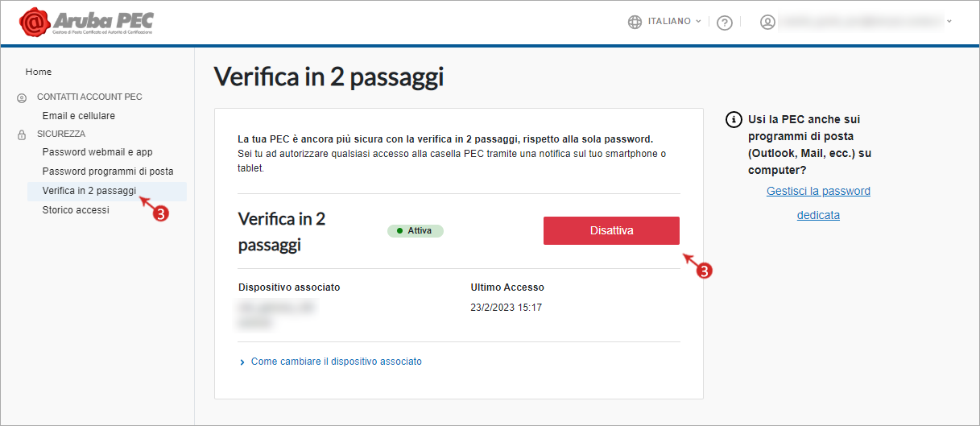This screenshot has height=426, width=980.
Task: Click the green Attiva status badge
Action: click(416, 230)
